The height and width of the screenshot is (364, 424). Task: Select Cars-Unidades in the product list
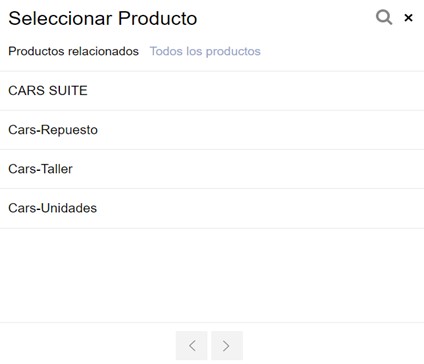point(212,208)
